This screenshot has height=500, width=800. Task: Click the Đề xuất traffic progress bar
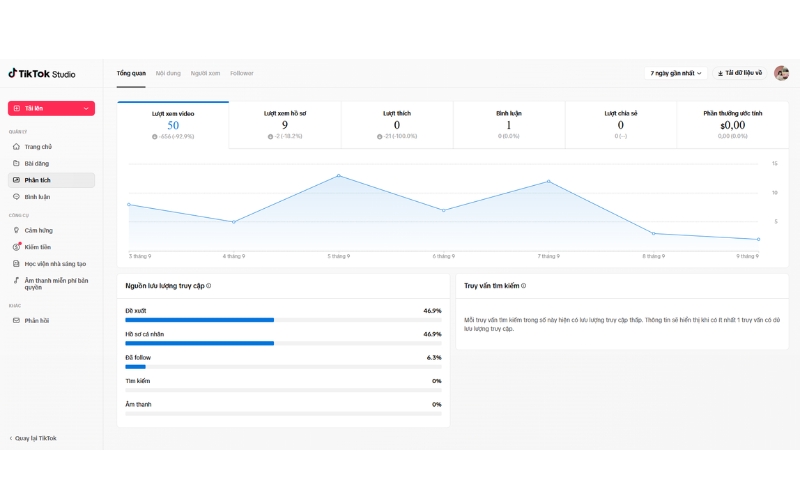click(x=283, y=320)
